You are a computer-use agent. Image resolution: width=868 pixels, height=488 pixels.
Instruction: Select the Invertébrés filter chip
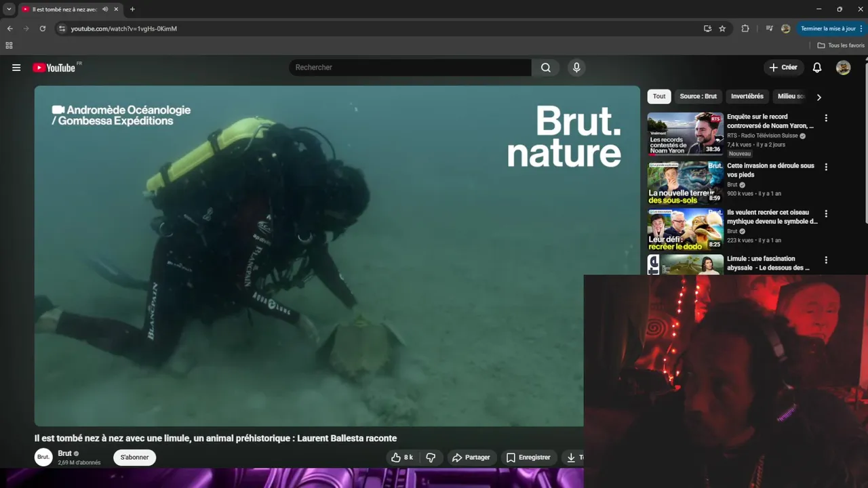coord(747,96)
